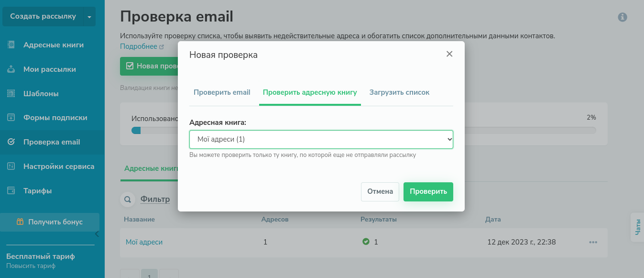Click the Address books sidebar icon
644x278 pixels.
point(11,45)
